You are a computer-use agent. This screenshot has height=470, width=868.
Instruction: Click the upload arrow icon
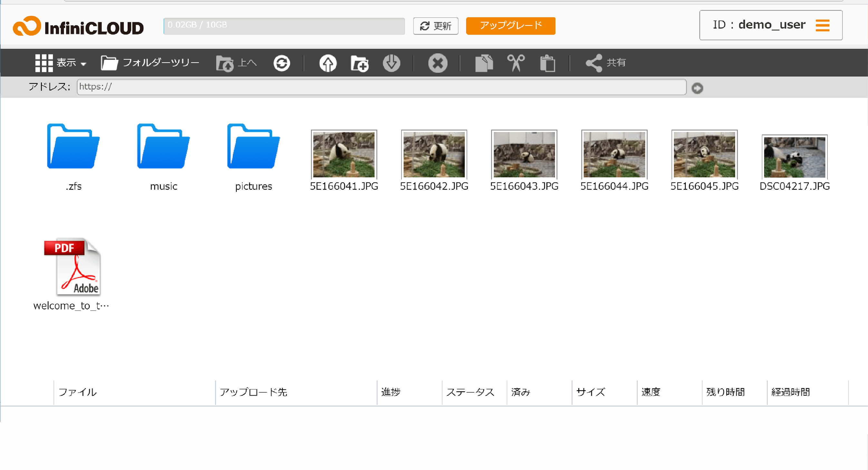328,63
